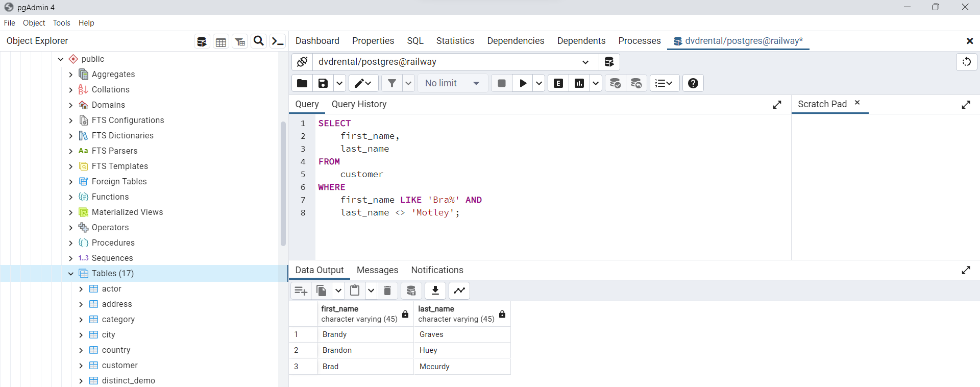Save the query with the disk icon
Viewport: 980px width, 387px height.
[x=323, y=83]
